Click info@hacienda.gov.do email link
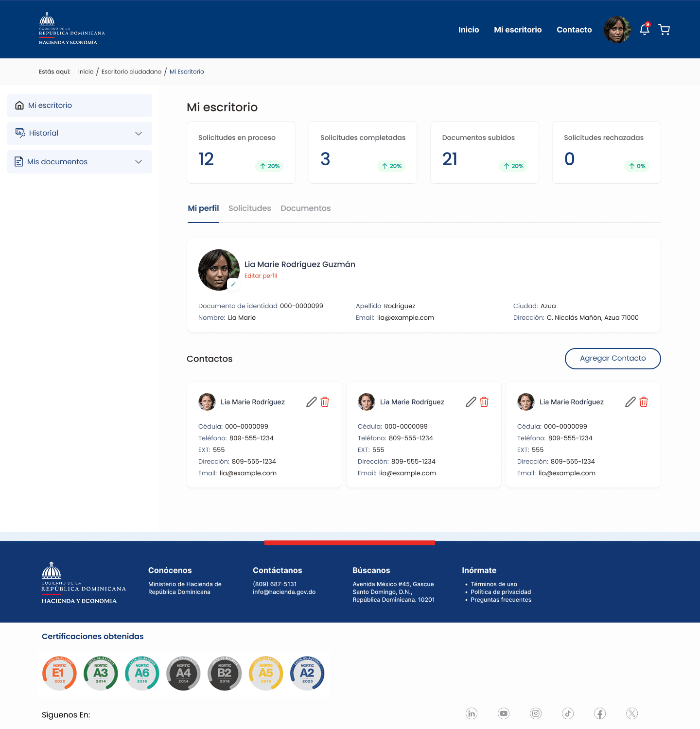 pyautogui.click(x=284, y=592)
